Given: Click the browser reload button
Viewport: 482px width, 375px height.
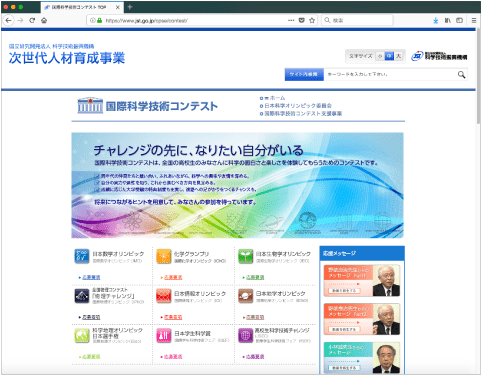Looking at the screenshot, I should click(x=32, y=20).
